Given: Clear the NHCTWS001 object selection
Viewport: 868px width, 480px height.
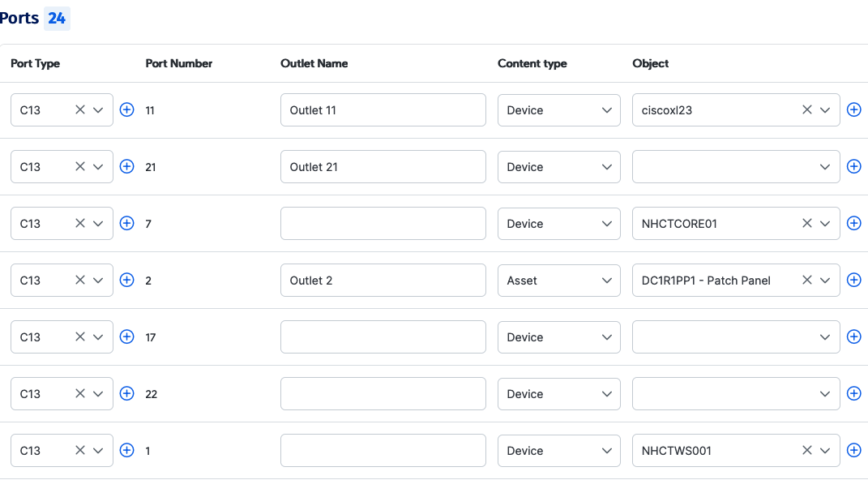Looking at the screenshot, I should (x=807, y=450).
